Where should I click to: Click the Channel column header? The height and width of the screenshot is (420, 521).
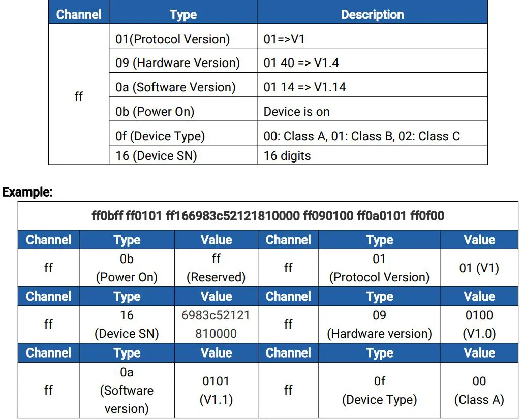78,14
